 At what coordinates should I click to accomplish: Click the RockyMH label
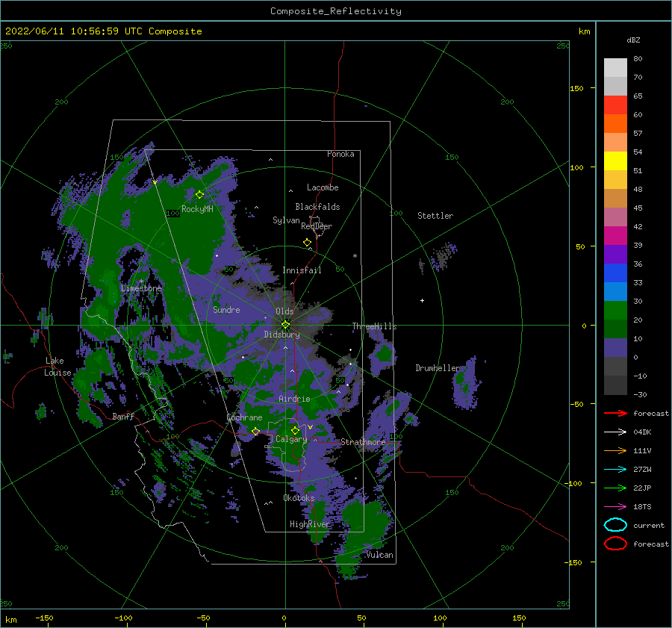pos(197,209)
